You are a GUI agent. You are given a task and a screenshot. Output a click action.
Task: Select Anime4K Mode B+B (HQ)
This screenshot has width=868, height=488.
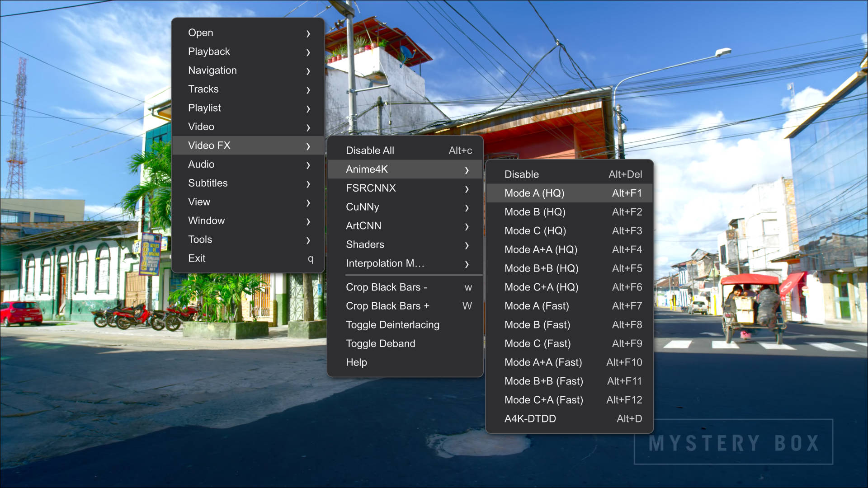(570, 268)
